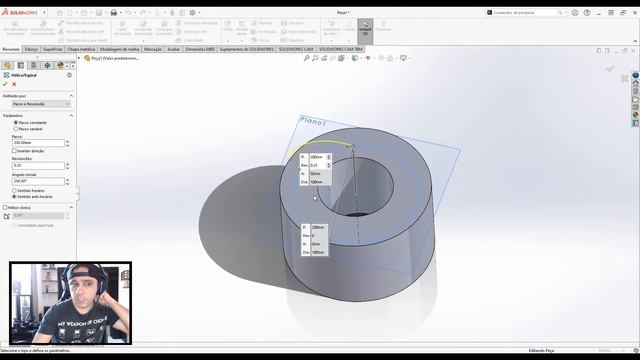Click the Previous view icon
The image size is (640, 360).
[x=324, y=58]
